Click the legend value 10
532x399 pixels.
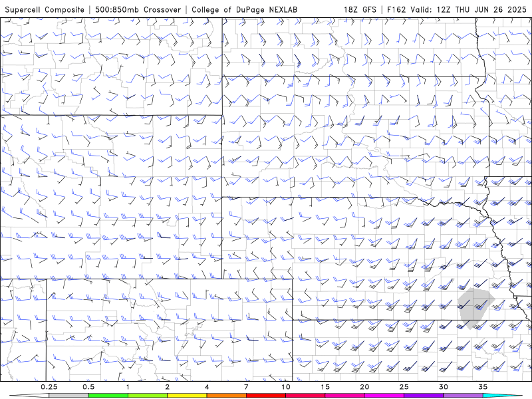coord(286,387)
